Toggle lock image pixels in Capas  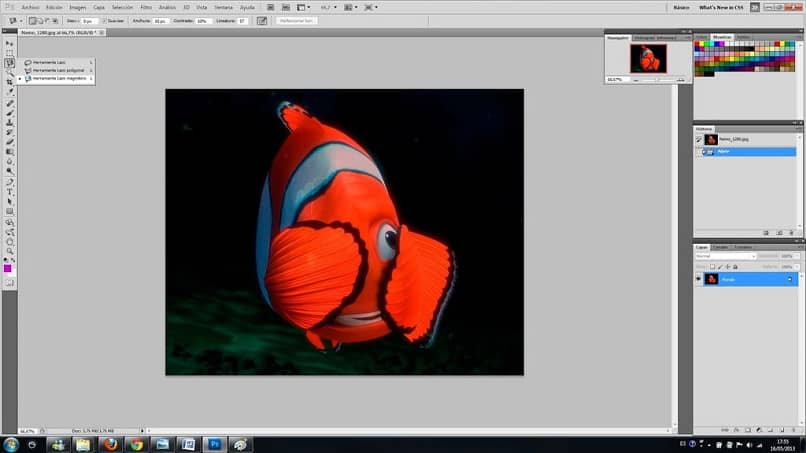[720, 267]
